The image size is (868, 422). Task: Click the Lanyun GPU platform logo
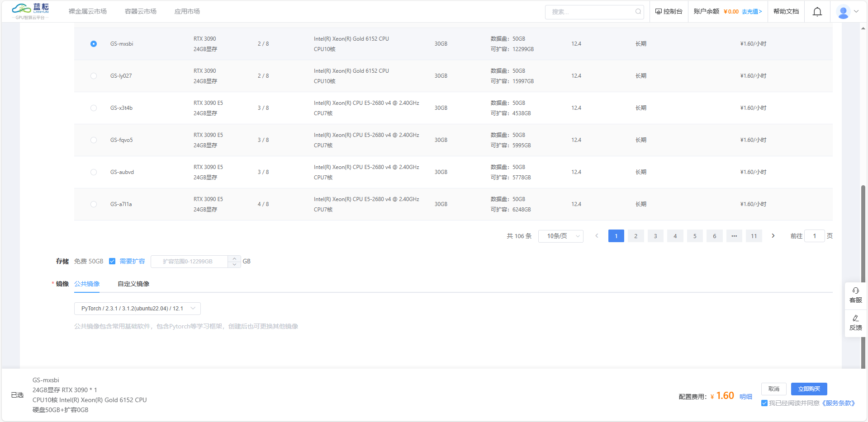[30, 11]
